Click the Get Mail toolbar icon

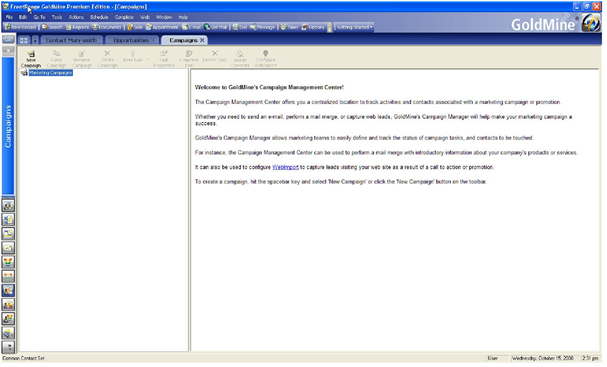[x=216, y=27]
